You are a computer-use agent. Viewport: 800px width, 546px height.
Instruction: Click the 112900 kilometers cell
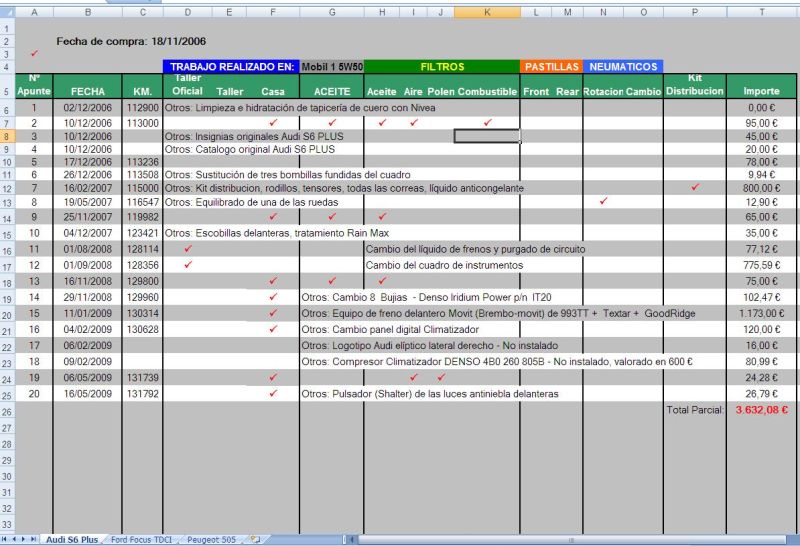tap(142, 108)
